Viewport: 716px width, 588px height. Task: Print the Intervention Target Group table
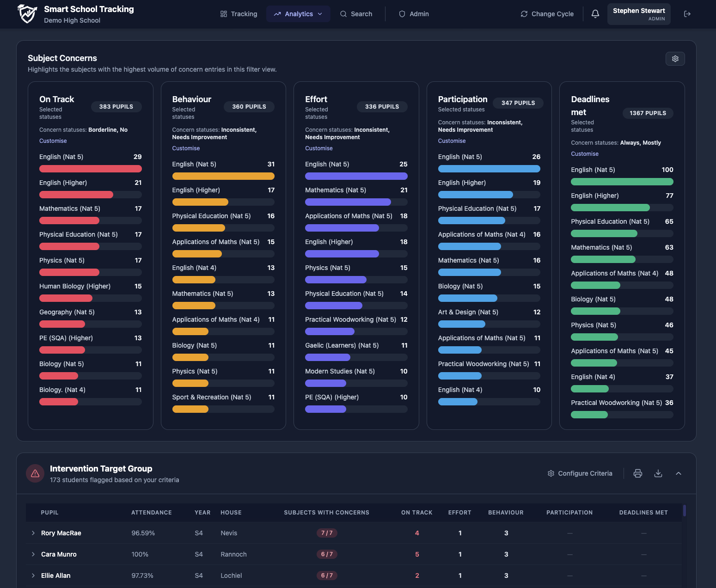pos(638,473)
